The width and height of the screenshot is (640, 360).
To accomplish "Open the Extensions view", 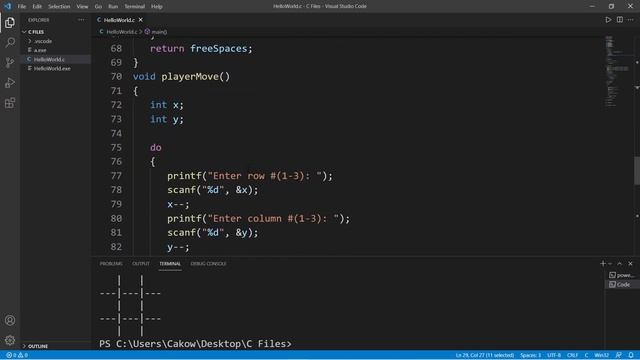I will click(10, 103).
